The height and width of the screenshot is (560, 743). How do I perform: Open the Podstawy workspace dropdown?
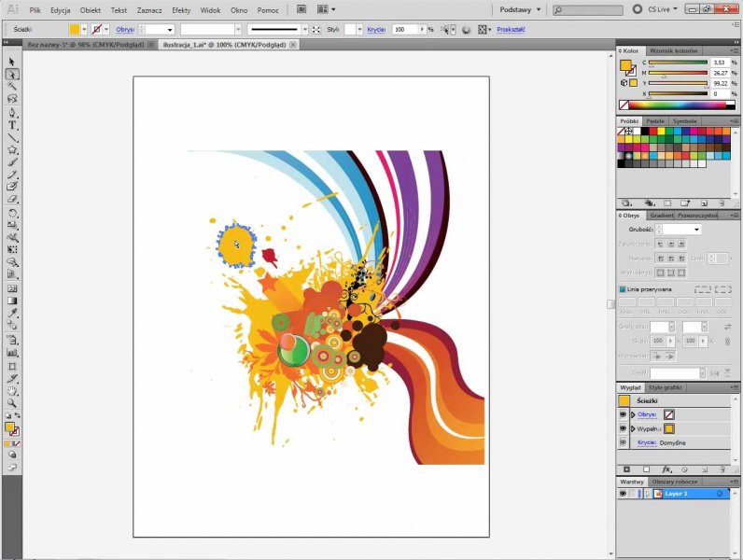[x=520, y=9]
